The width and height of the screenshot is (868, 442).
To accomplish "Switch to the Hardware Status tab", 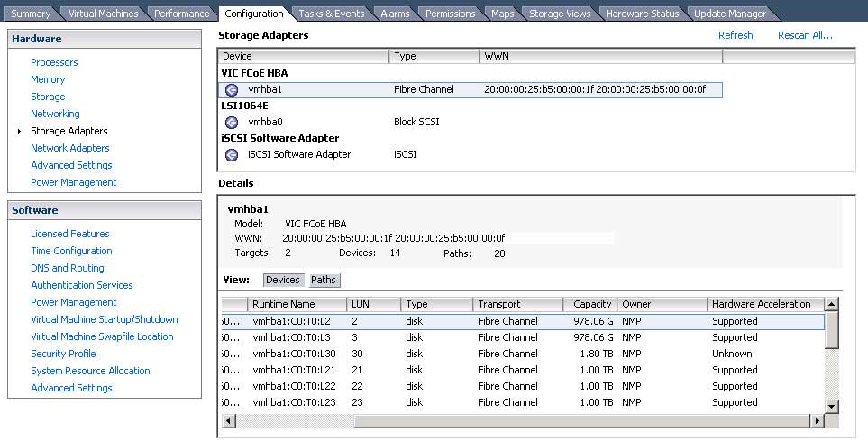I will (642, 14).
